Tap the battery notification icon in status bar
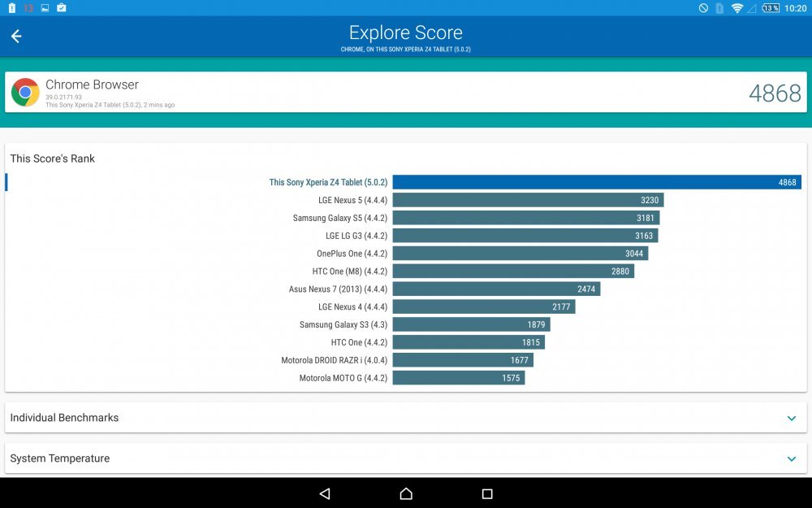This screenshot has width=812, height=508. 12,7
